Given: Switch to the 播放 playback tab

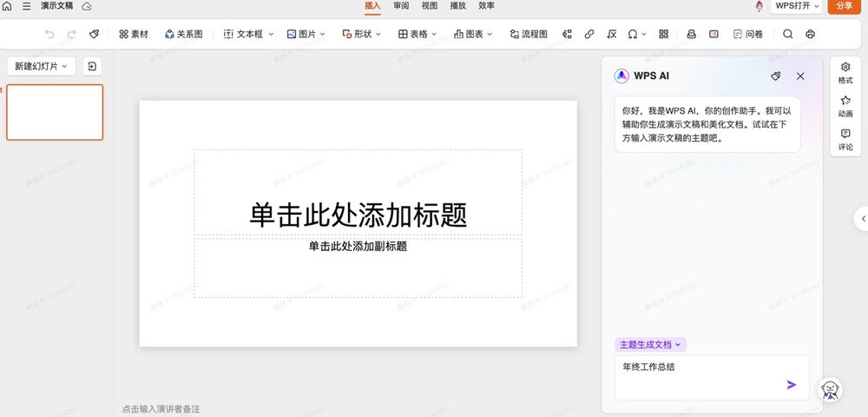Looking at the screenshot, I should 457,6.
